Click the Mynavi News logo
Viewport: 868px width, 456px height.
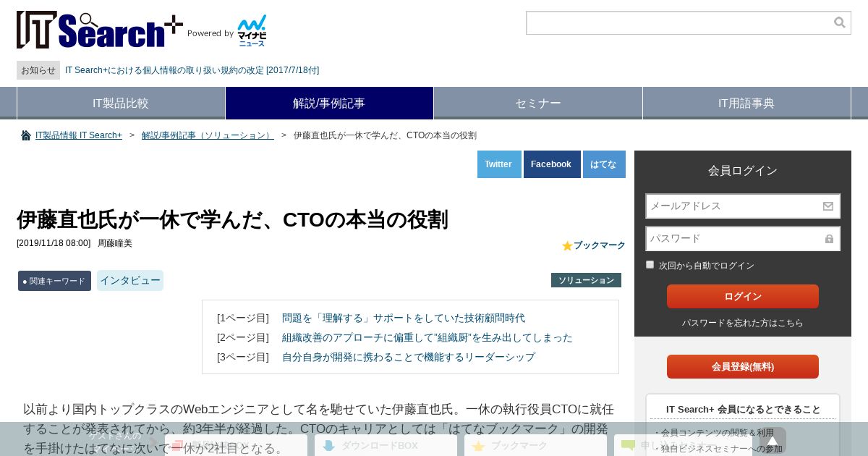click(252, 30)
